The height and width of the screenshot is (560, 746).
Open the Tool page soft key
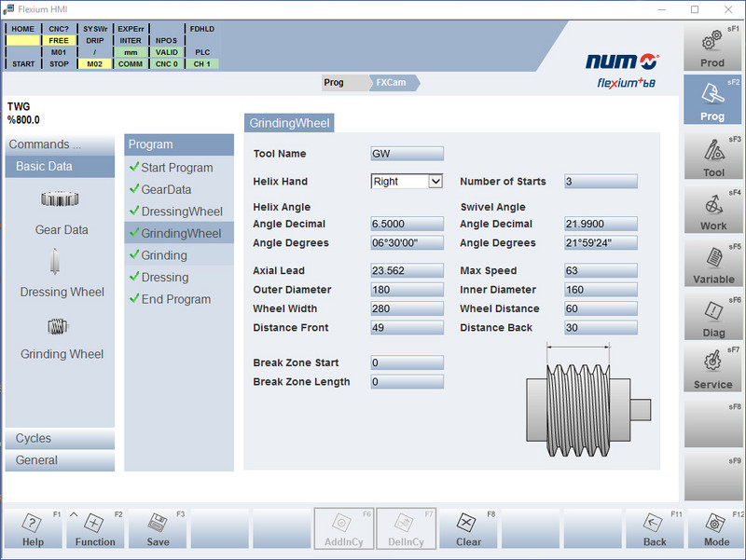(x=712, y=154)
